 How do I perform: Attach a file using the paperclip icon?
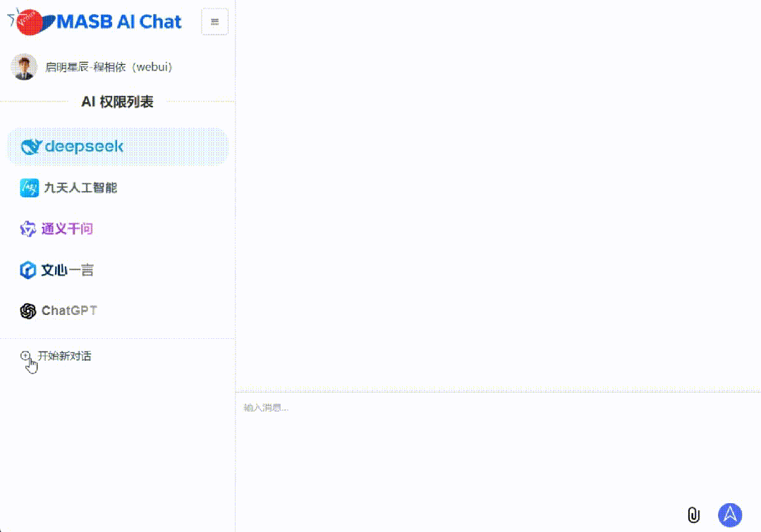[x=695, y=515]
